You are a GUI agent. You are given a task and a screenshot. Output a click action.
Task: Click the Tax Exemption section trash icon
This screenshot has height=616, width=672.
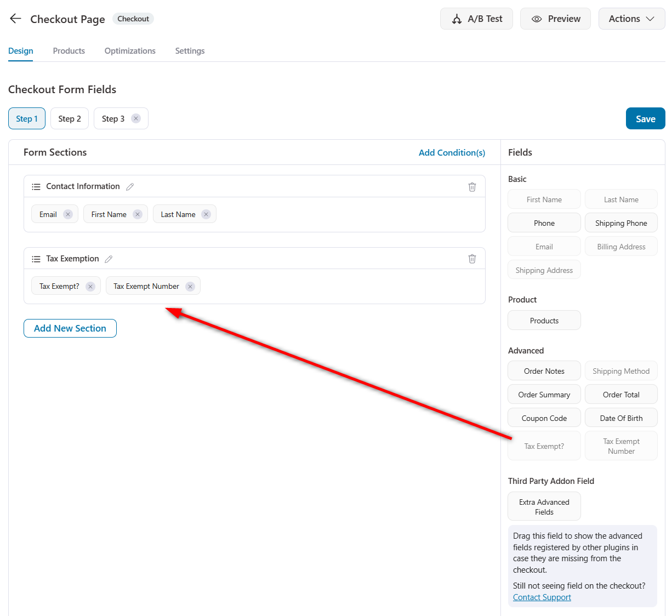[472, 258]
